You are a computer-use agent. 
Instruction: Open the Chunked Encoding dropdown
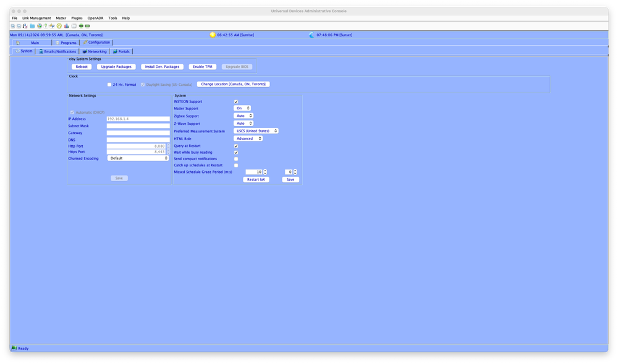(138, 158)
